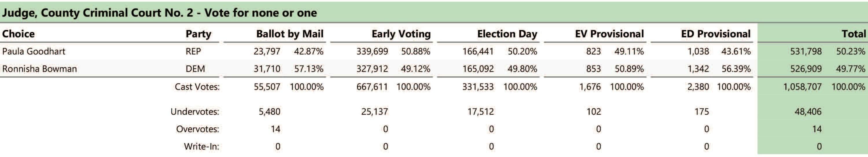Click Paula Goodhart's total of 531,798
The height and width of the screenshot is (157, 868).
coord(806,51)
